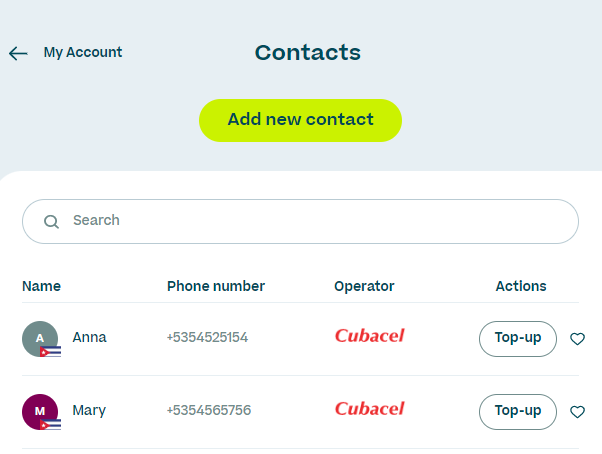Click Cubacel logo in Anna's row
Screen dimensions: 602x454
pyautogui.click(x=369, y=336)
